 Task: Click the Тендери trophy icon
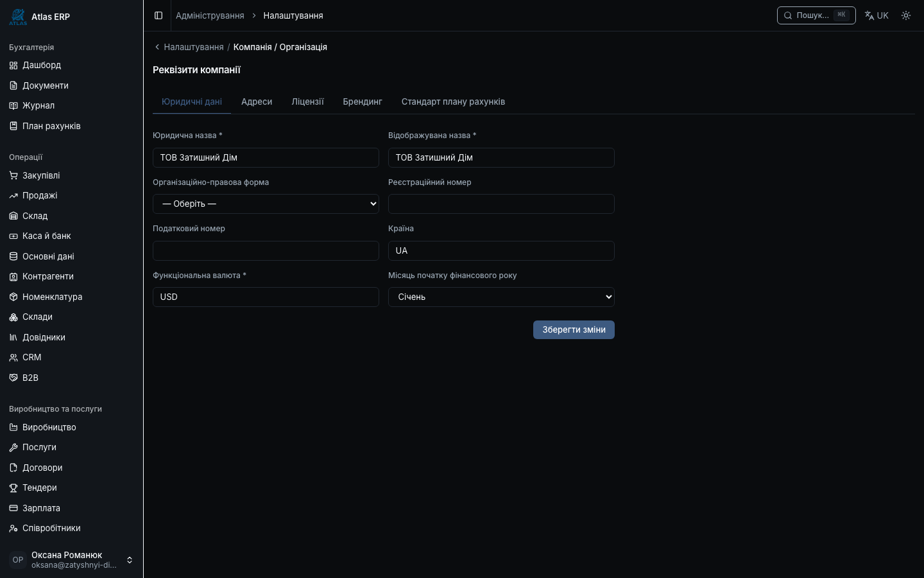pyautogui.click(x=13, y=488)
